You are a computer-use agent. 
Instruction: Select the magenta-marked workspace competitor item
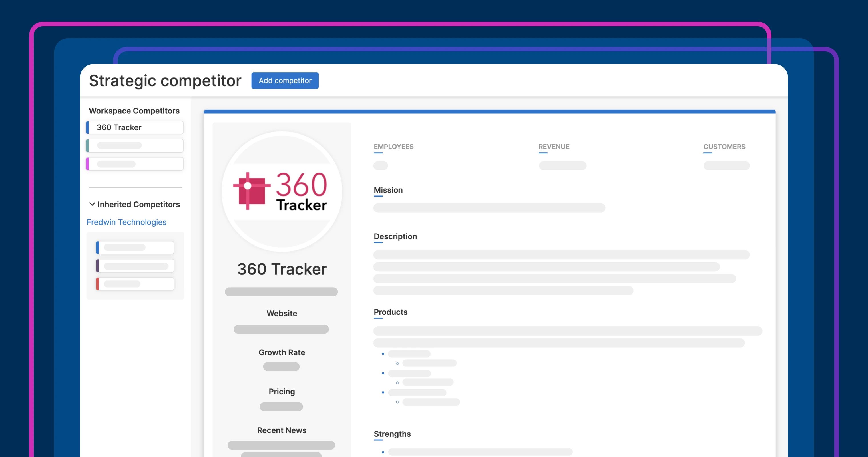[x=135, y=164]
